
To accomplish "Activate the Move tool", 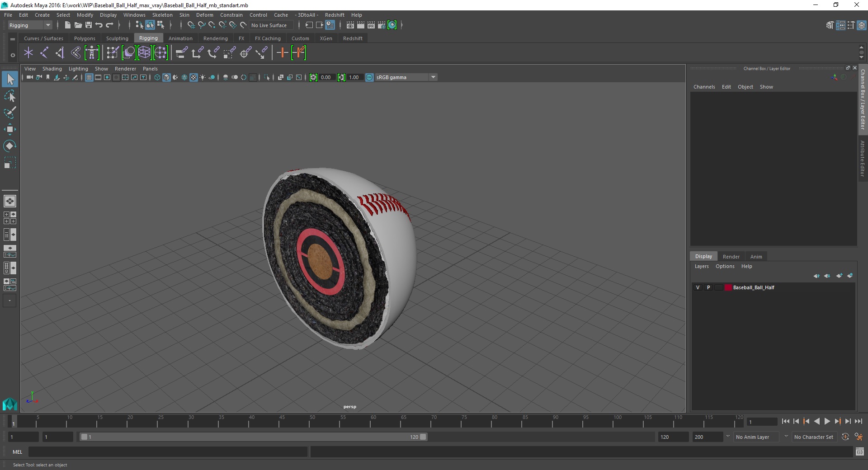I will pyautogui.click(x=10, y=130).
